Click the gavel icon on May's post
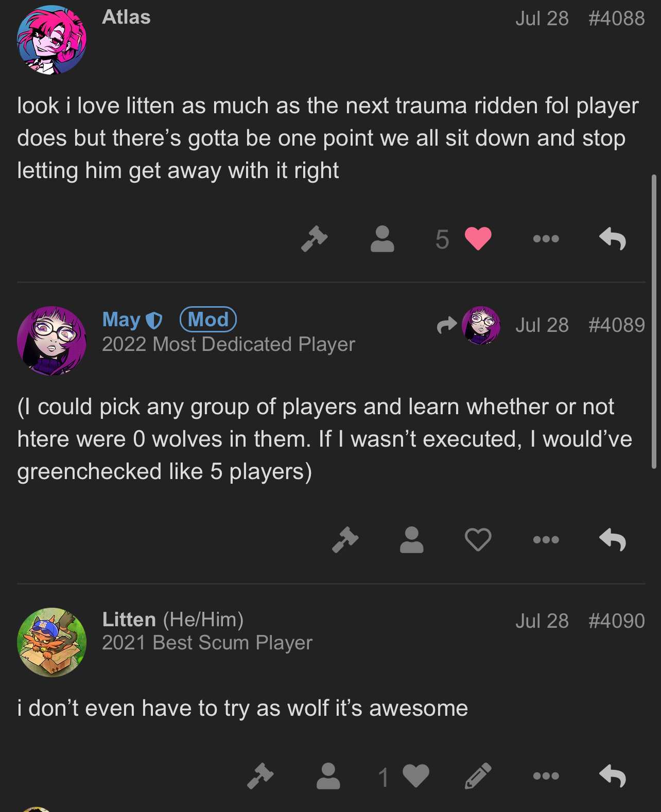Screen dimensions: 661x812 point(345,540)
